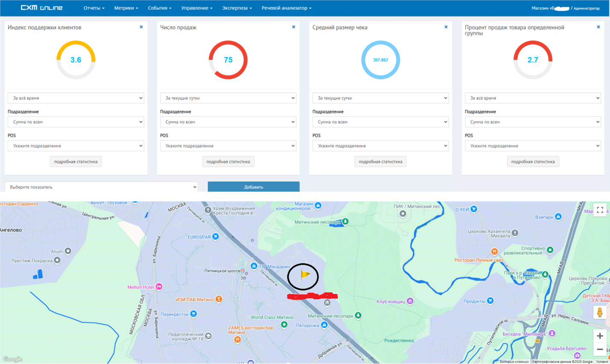Open period dropdown in Число продаж card
This screenshot has width=610, height=364.
click(228, 98)
